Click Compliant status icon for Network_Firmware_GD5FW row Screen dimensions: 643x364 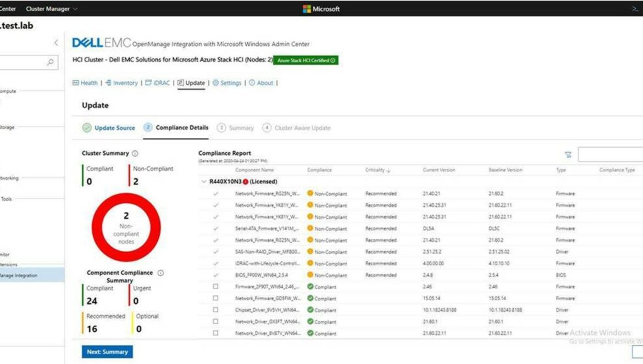pyautogui.click(x=311, y=298)
